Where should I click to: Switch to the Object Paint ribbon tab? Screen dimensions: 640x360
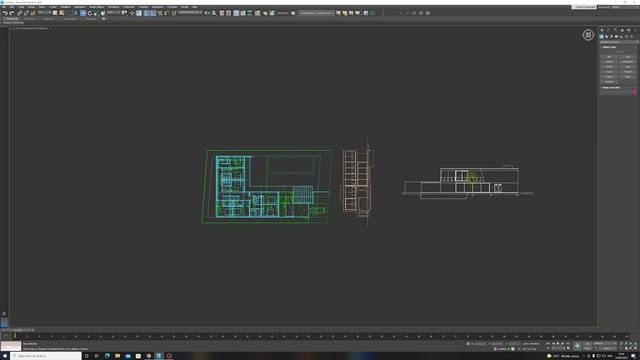point(70,18)
